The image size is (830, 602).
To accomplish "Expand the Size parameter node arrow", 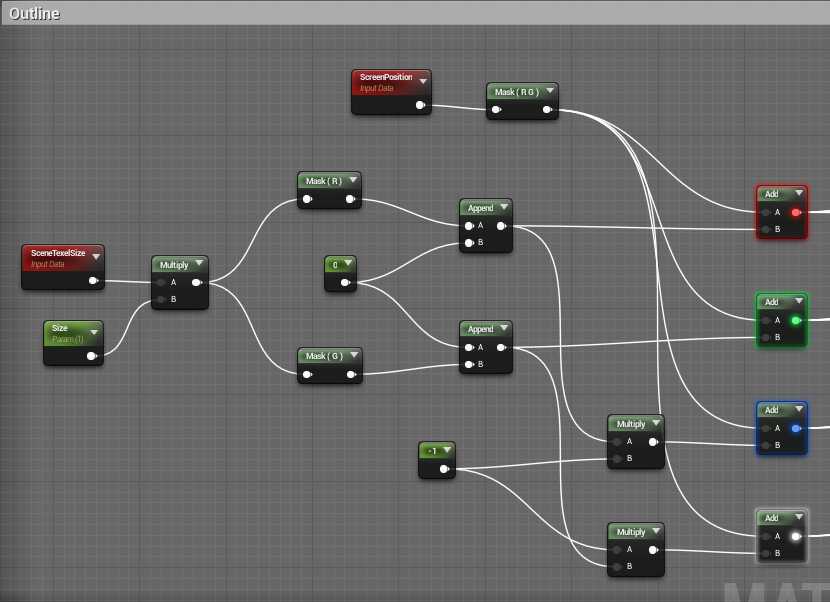I will pos(94,332).
